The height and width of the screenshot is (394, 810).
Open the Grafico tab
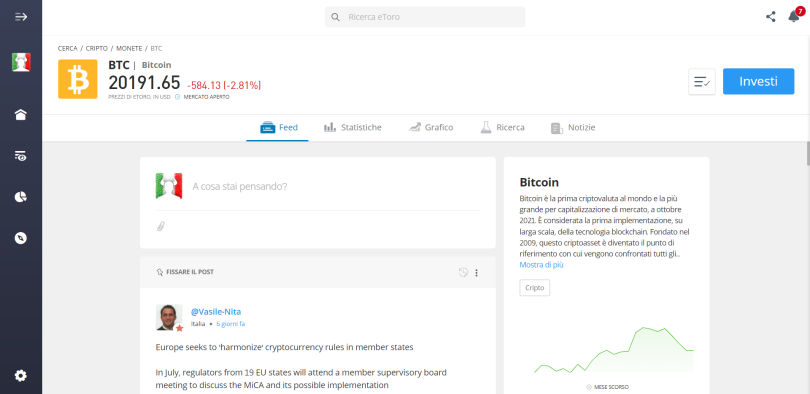pyautogui.click(x=431, y=128)
